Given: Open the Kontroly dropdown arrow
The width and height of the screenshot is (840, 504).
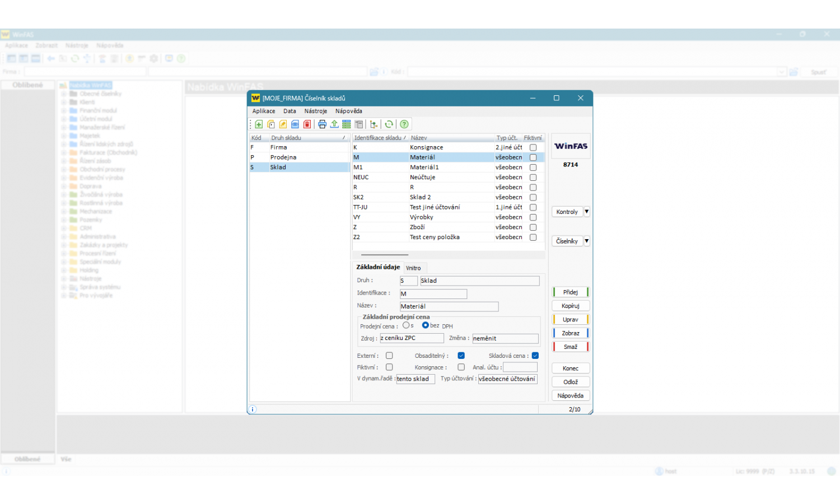Looking at the screenshot, I should click(586, 212).
